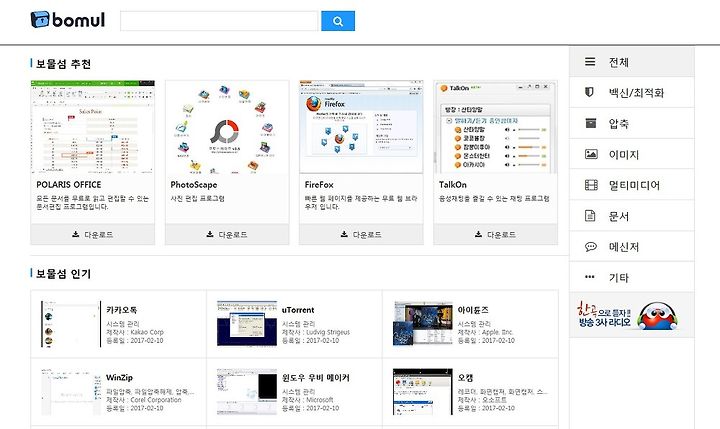Click the POLARIS OFFICE description text

(x=92, y=203)
